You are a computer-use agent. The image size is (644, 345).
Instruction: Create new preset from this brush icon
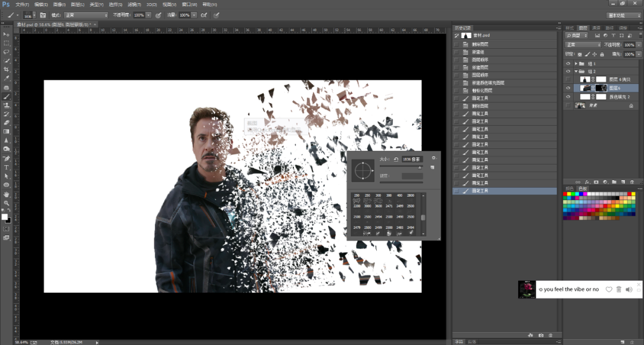(x=432, y=167)
